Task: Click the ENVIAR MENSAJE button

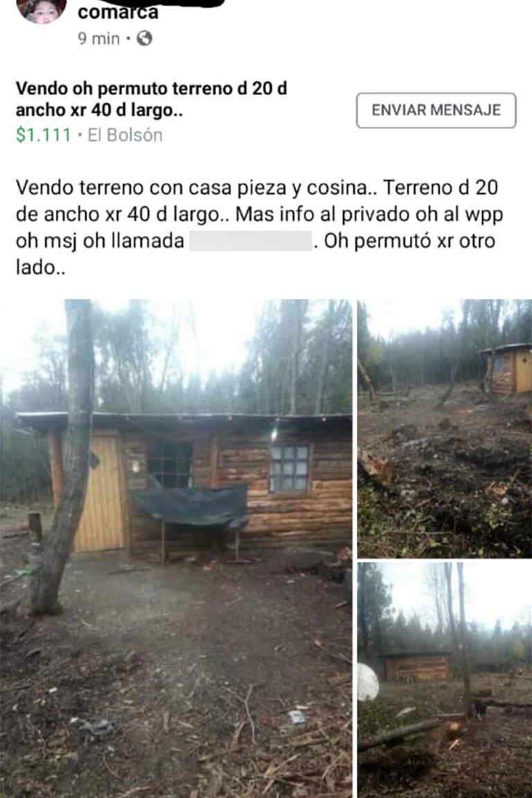Action: point(436,110)
